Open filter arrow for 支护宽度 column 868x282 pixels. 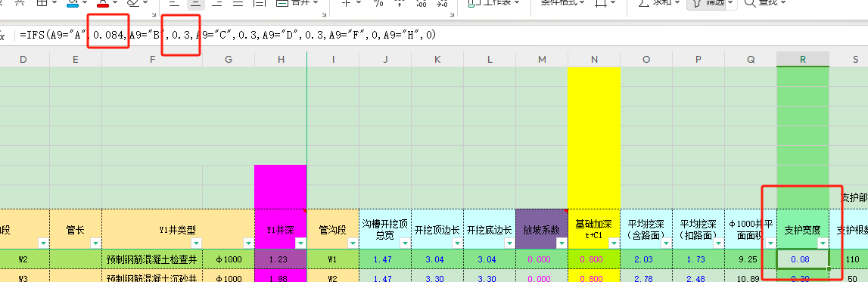(823, 243)
